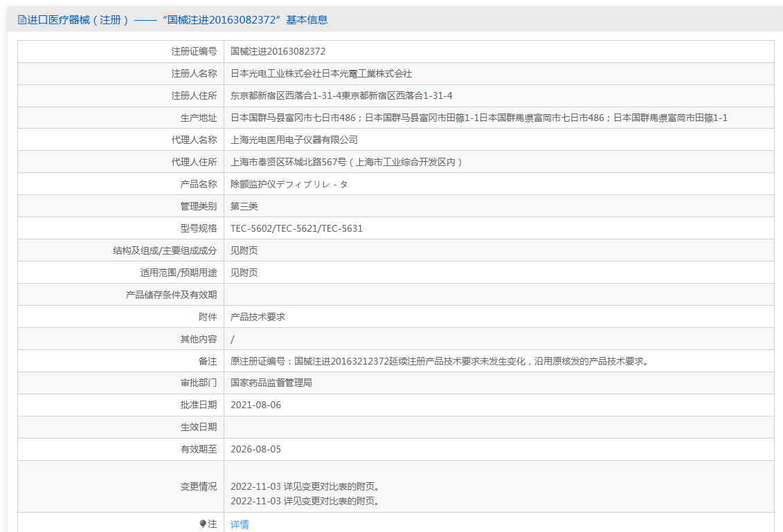Select the 结构及组成/主要组成成分 label
Image resolution: width=783 pixels, height=532 pixels.
pos(165,250)
